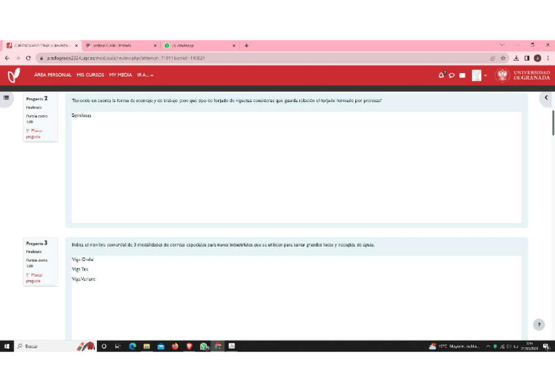This screenshot has height=392, width=555.
Task: Open the weather widget in taskbar
Action: (454, 346)
